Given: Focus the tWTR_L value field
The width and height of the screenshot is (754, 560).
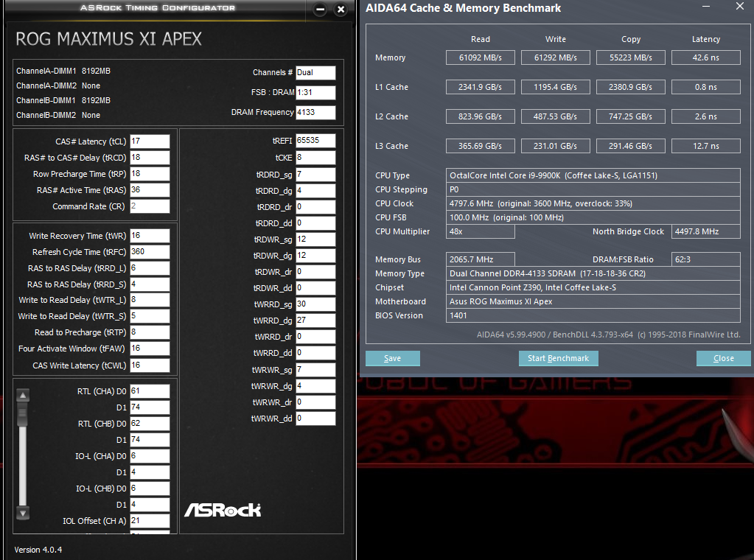Looking at the screenshot, I should (150, 299).
